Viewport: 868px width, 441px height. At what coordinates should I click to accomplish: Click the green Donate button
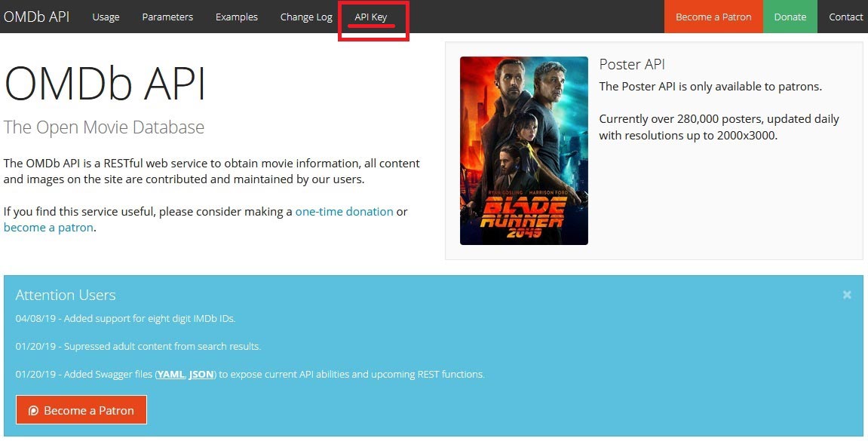pos(790,17)
